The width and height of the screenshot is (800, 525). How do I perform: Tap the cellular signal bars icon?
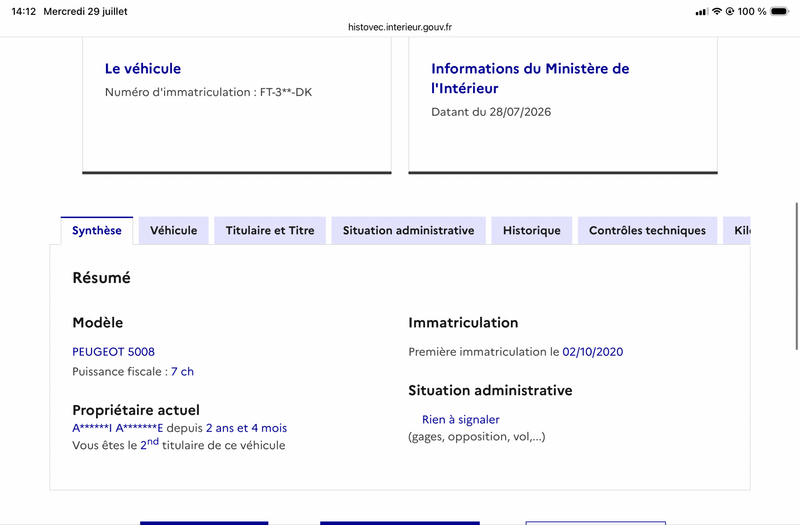(x=702, y=12)
